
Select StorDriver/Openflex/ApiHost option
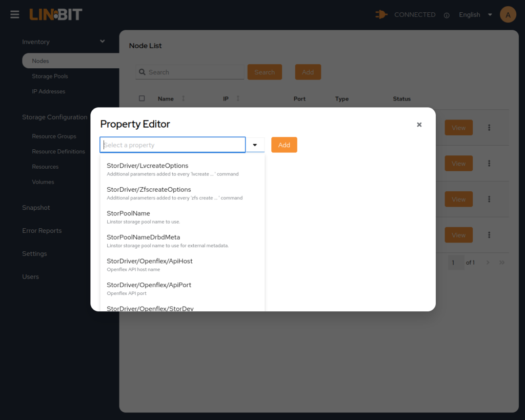pyautogui.click(x=183, y=265)
